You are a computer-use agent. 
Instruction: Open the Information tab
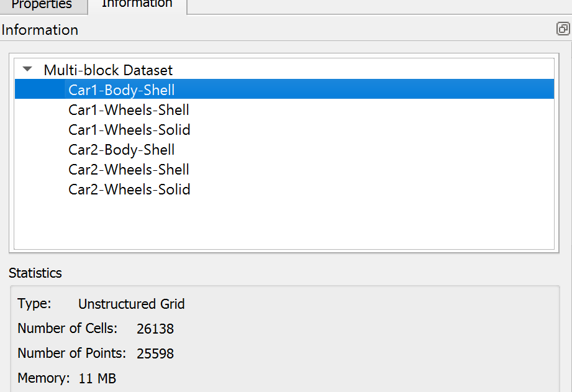pyautogui.click(x=137, y=4)
